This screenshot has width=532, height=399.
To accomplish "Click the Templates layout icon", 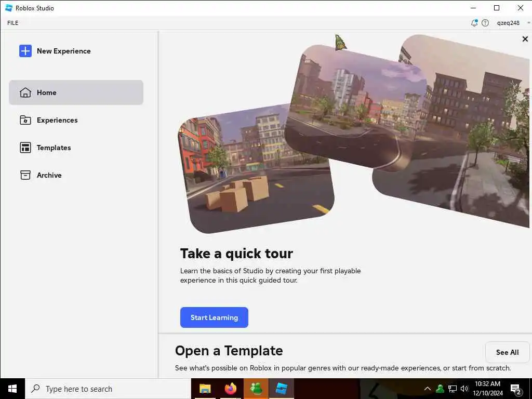I will click(25, 148).
